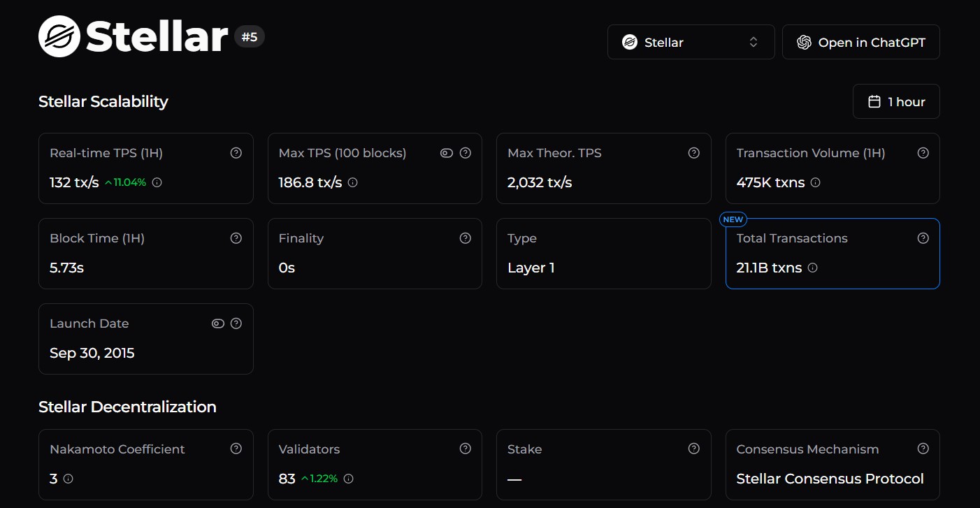
Task: Open help icon on Total Transactions card
Action: pyautogui.click(x=923, y=238)
